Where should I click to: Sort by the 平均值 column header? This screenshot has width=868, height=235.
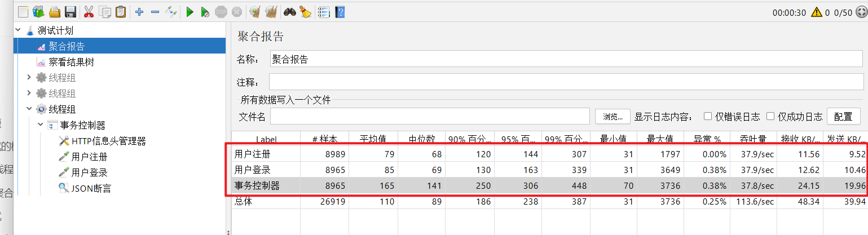click(373, 139)
